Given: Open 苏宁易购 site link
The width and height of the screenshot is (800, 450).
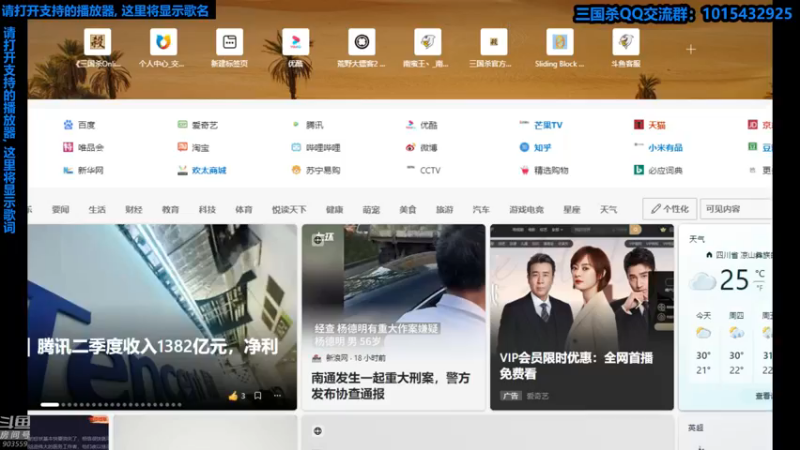Looking at the screenshot, I should tap(316, 170).
